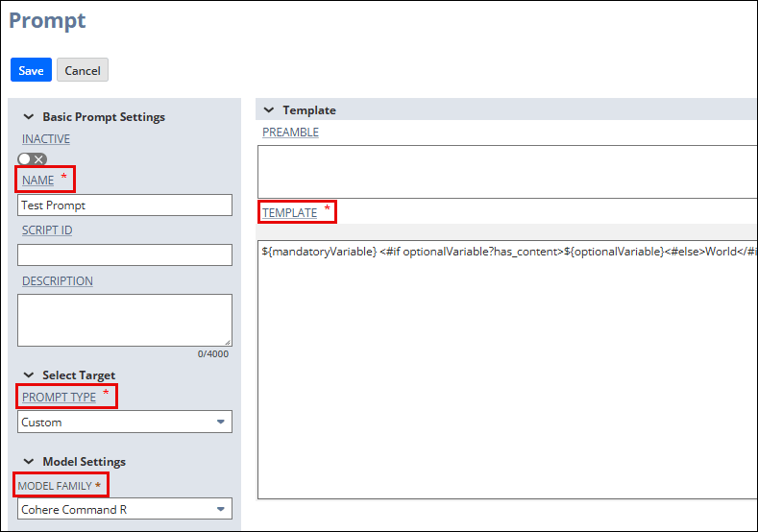This screenshot has height=532, width=758.
Task: Click inside the Template text editor
Action: click(507, 370)
